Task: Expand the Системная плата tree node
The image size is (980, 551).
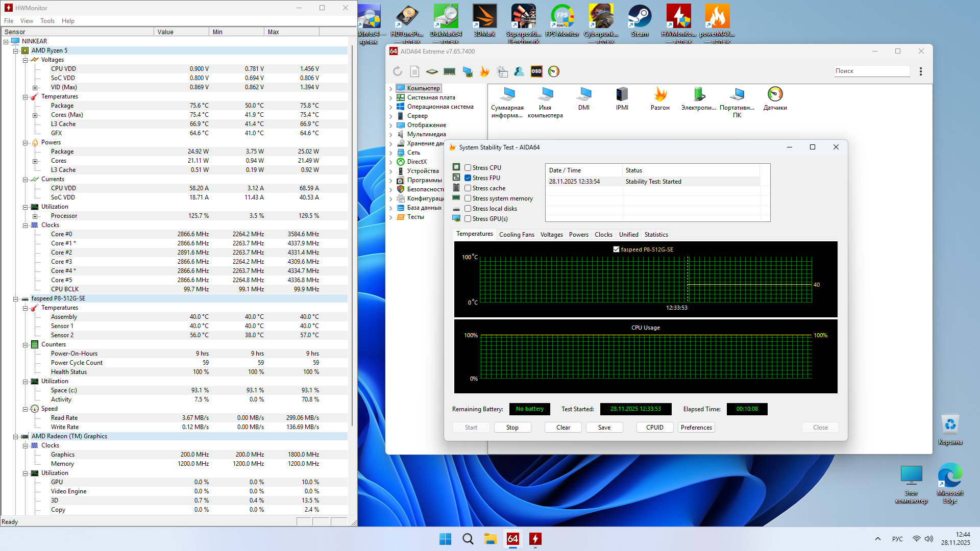Action: (391, 97)
